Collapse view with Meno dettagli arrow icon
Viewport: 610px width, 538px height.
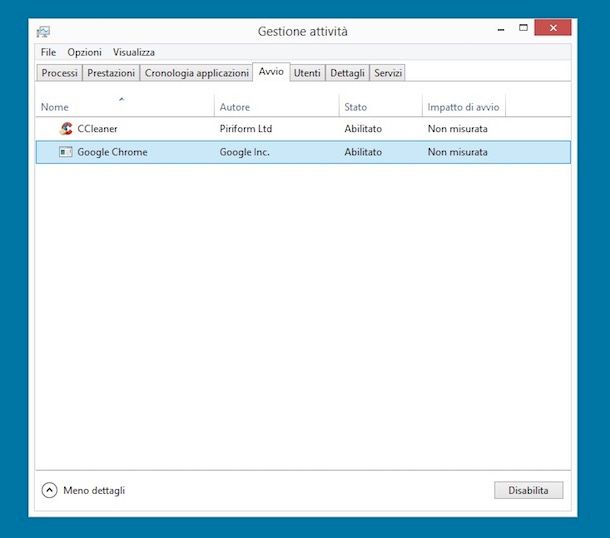(49, 490)
